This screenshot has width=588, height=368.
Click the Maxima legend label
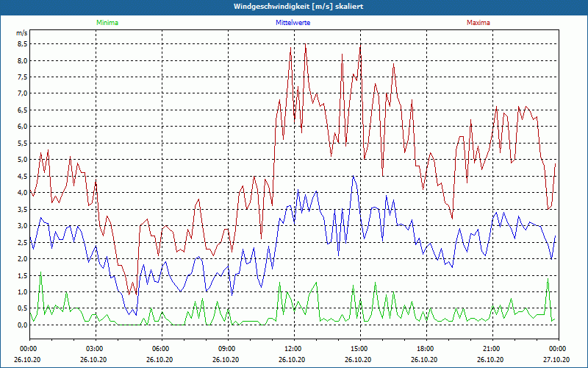(x=478, y=23)
